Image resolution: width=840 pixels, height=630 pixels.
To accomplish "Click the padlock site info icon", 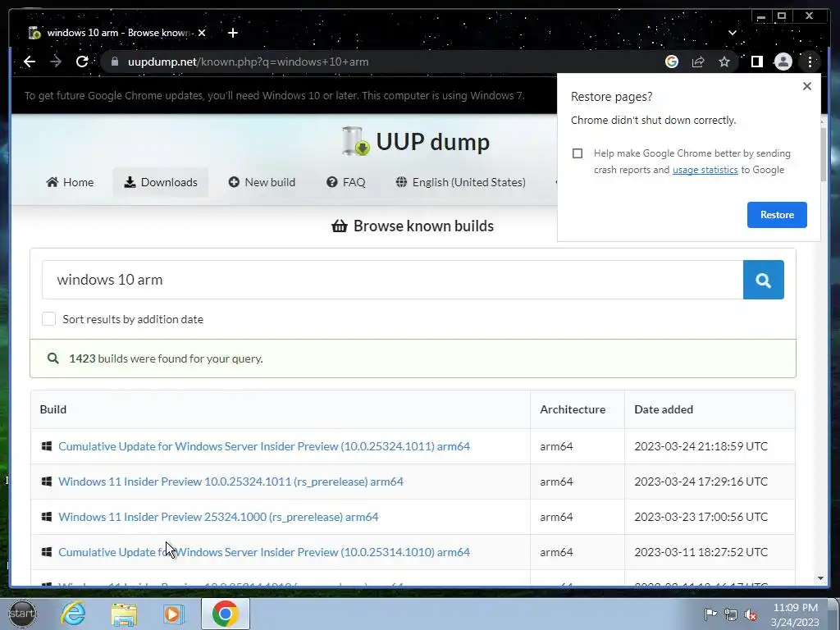I will pos(114,62).
